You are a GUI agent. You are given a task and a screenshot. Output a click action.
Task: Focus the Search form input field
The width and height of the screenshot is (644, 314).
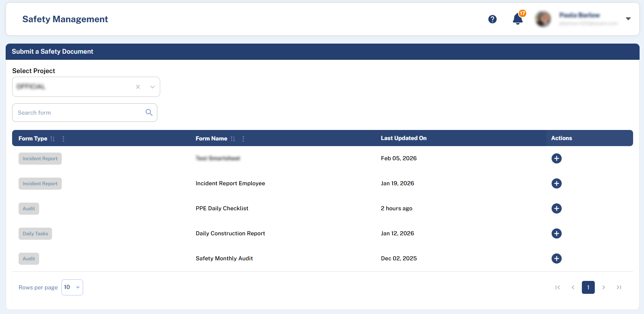coord(85,113)
